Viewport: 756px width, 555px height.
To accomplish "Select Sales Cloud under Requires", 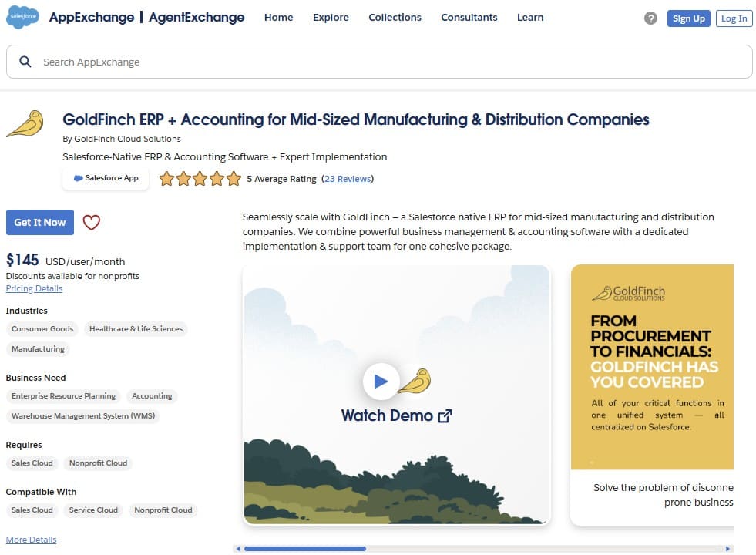I will click(x=32, y=463).
